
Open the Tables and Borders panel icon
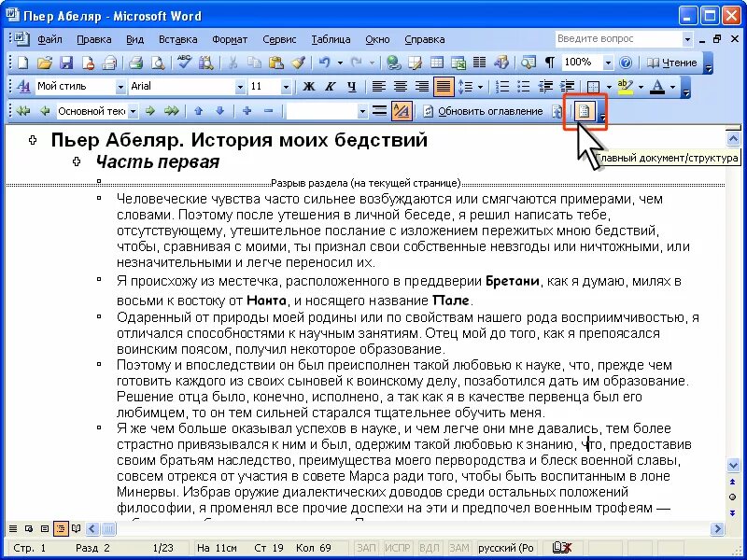(415, 63)
